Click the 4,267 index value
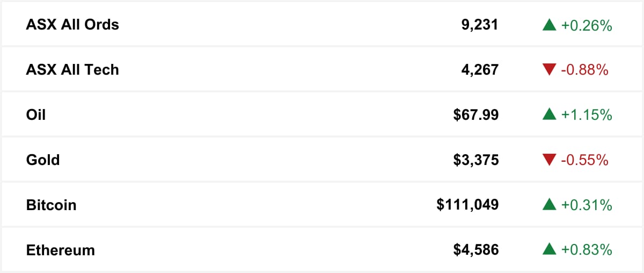 [x=480, y=70]
